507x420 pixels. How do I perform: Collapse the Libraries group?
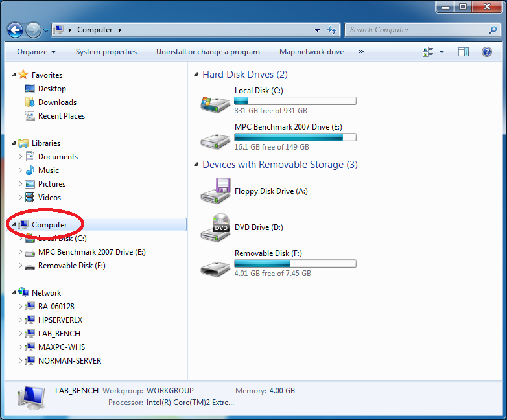click(x=14, y=143)
